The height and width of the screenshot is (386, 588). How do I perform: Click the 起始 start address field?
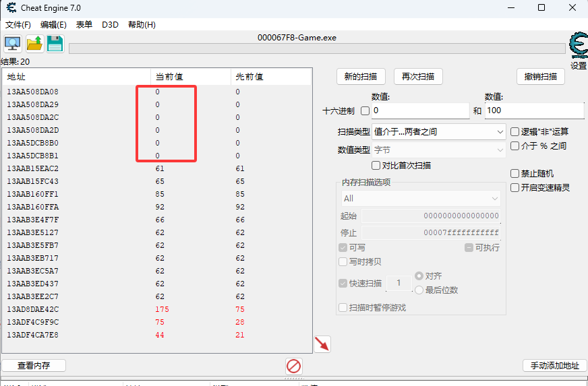pos(431,216)
